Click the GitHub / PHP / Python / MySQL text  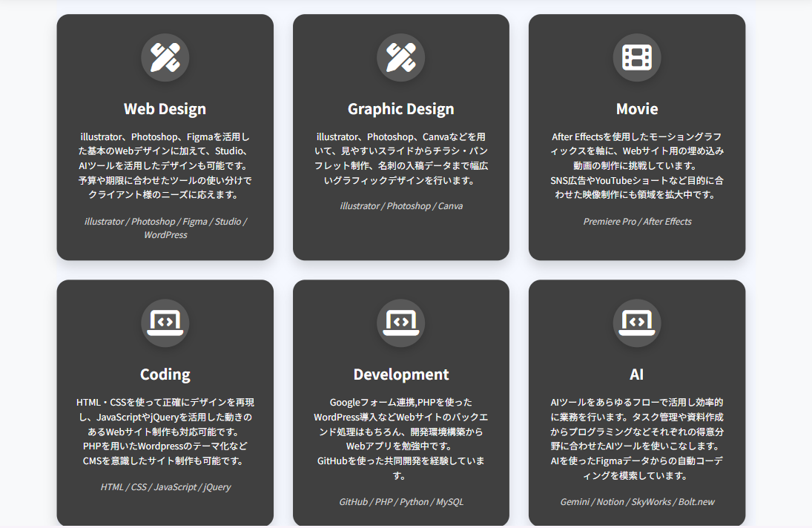[401, 502]
